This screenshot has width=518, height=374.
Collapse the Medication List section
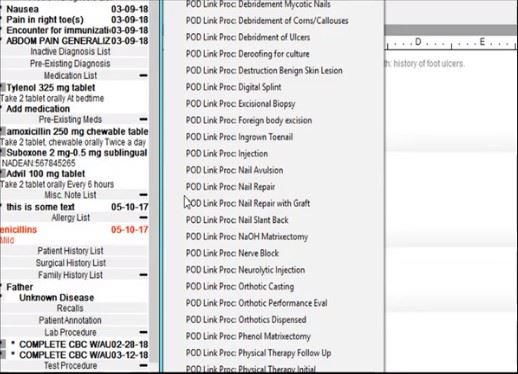click(x=143, y=76)
